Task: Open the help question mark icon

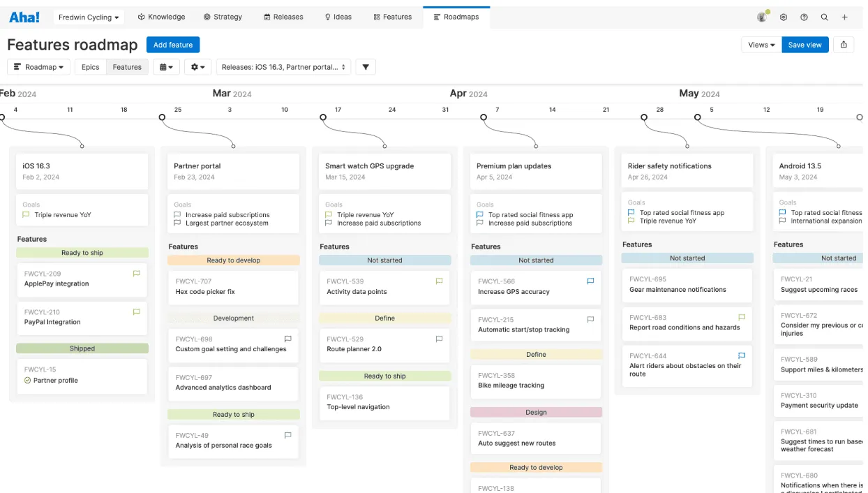Action: click(804, 17)
